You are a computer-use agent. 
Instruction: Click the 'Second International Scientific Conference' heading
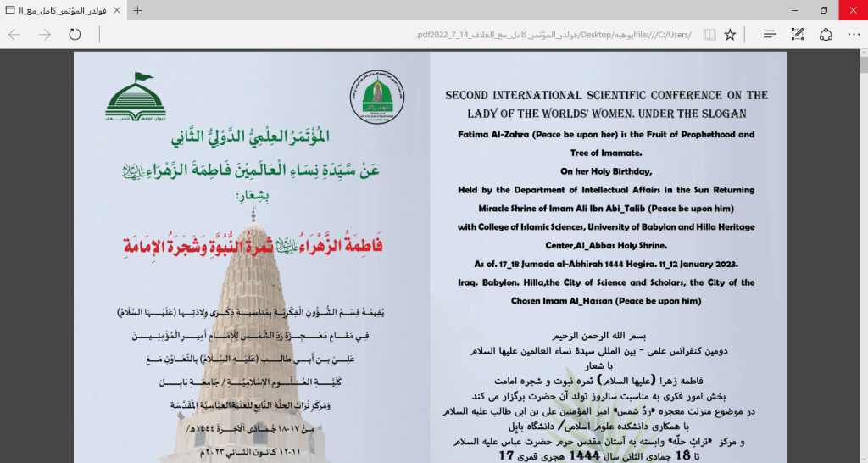[x=607, y=104]
